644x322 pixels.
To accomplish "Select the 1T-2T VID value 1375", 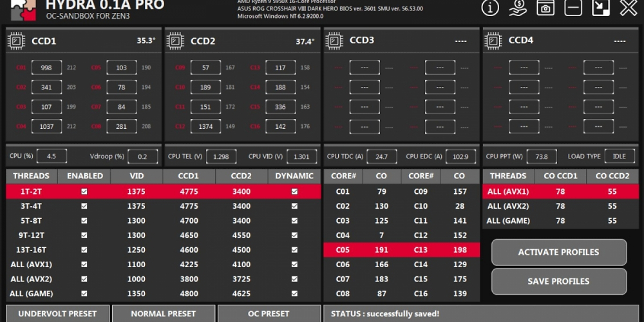I will [x=137, y=191].
